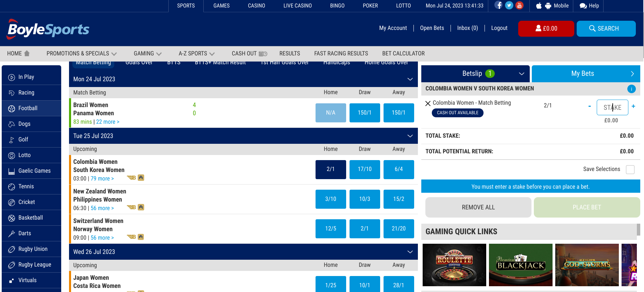The height and width of the screenshot is (292, 644).
Task: Select Cricket in the sports sidebar
Action: pos(31,202)
